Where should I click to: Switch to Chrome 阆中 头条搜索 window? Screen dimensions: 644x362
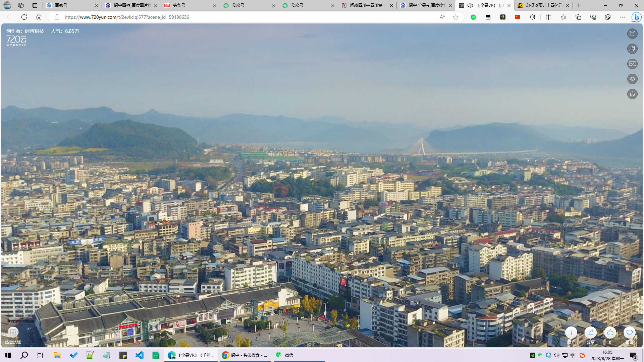(x=245, y=355)
